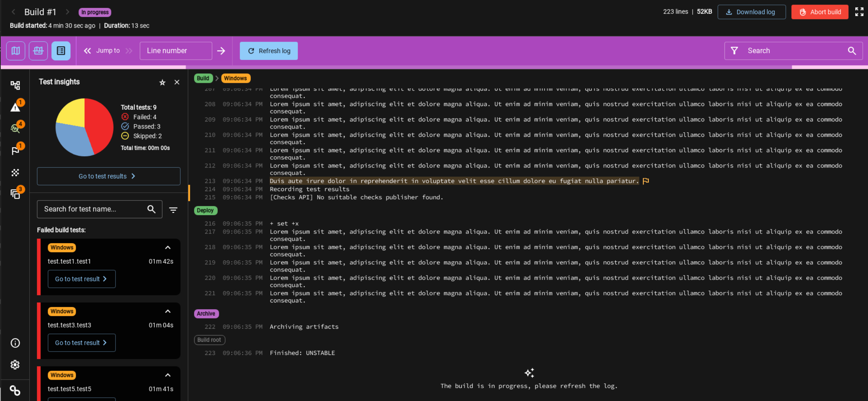Click the Skipped: 2 legend entry
The height and width of the screenshot is (401, 868).
[x=141, y=136]
